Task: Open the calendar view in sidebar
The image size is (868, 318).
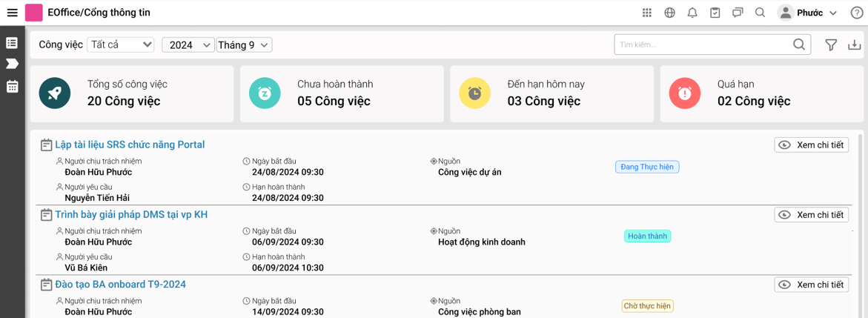Action: pos(12,86)
